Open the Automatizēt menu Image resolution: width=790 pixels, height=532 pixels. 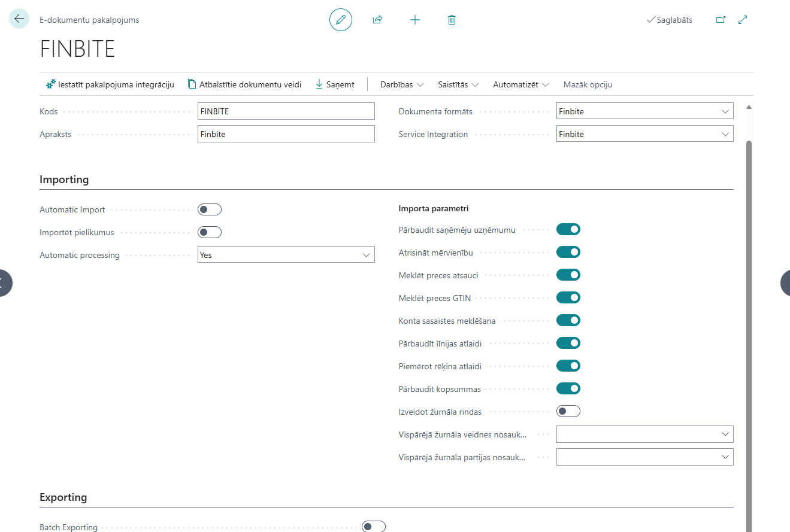click(x=521, y=84)
